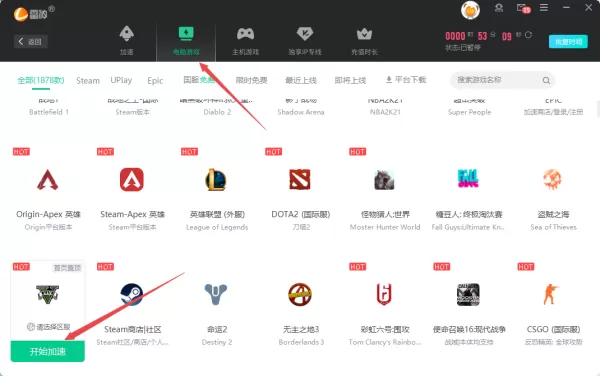Click the 雷神 logo at top left
Viewport: 600px width, 376px height.
tap(34, 14)
